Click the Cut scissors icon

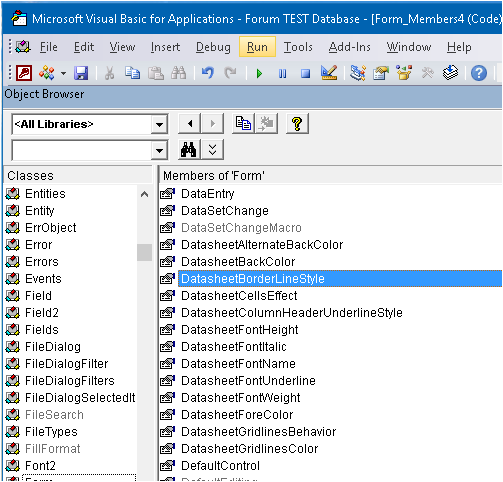point(109,73)
